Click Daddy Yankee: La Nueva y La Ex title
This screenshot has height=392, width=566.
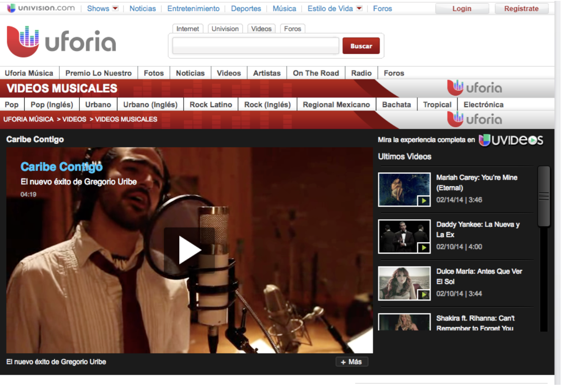(x=478, y=229)
